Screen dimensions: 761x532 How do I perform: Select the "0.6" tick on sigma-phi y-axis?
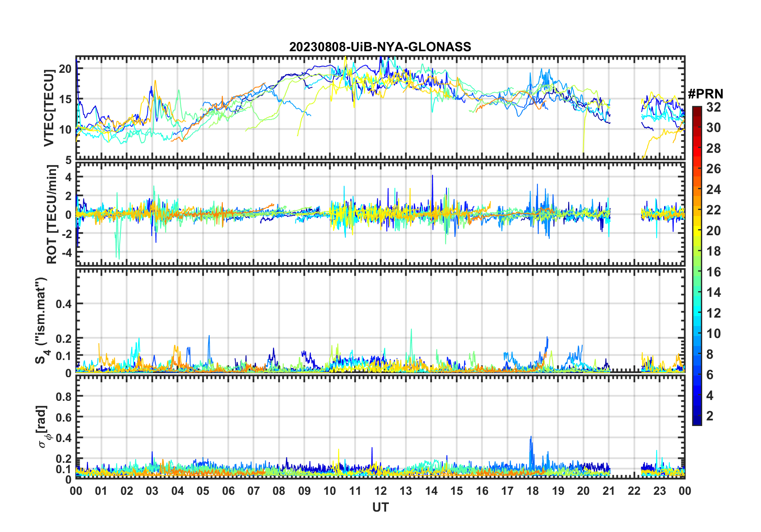tap(64, 417)
